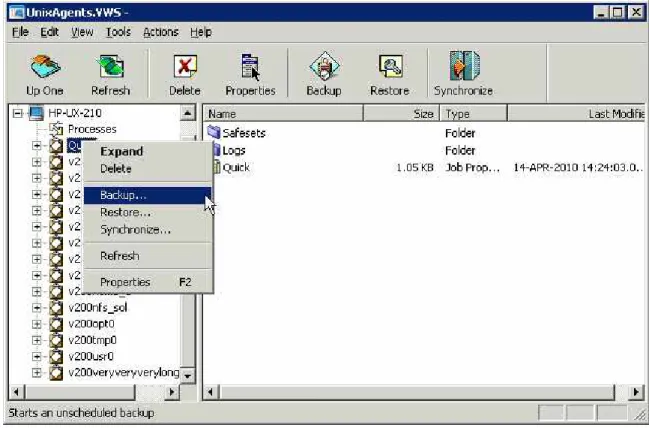This screenshot has width=649, height=428.
Task: Expand the v200nfs_sol tree node
Action: [36, 308]
